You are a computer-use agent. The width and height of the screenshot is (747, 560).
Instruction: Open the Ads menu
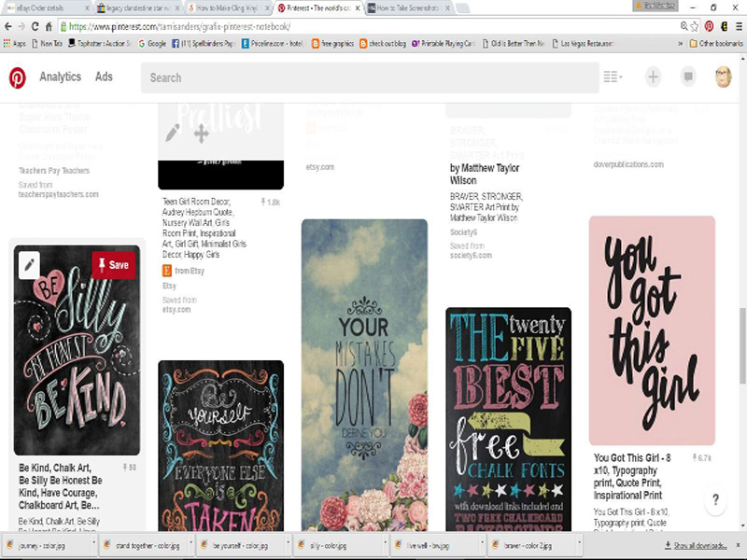(x=104, y=77)
